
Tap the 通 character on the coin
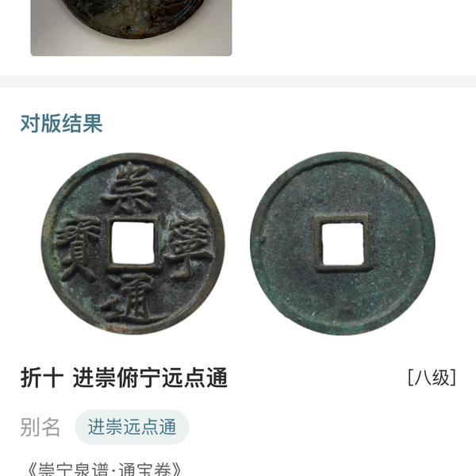(131, 299)
